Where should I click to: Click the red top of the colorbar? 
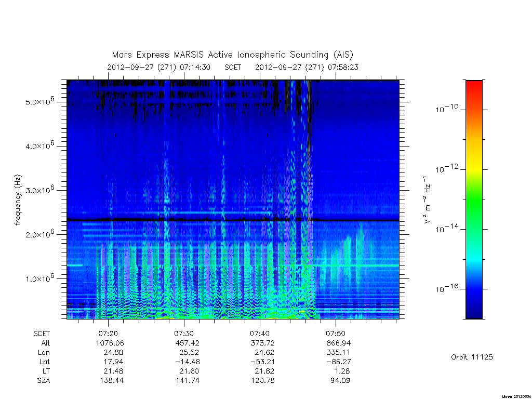pyautogui.click(x=474, y=86)
